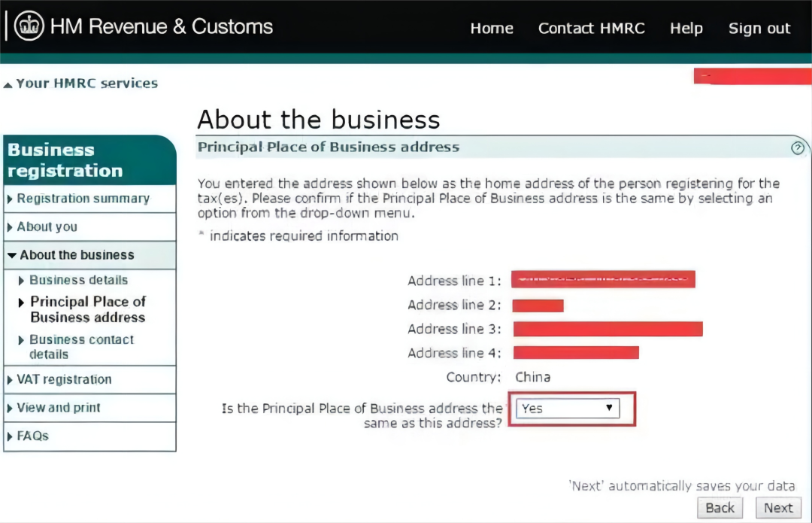Screen dimensions: 812x523
Task: Click the China country value
Action: point(532,377)
